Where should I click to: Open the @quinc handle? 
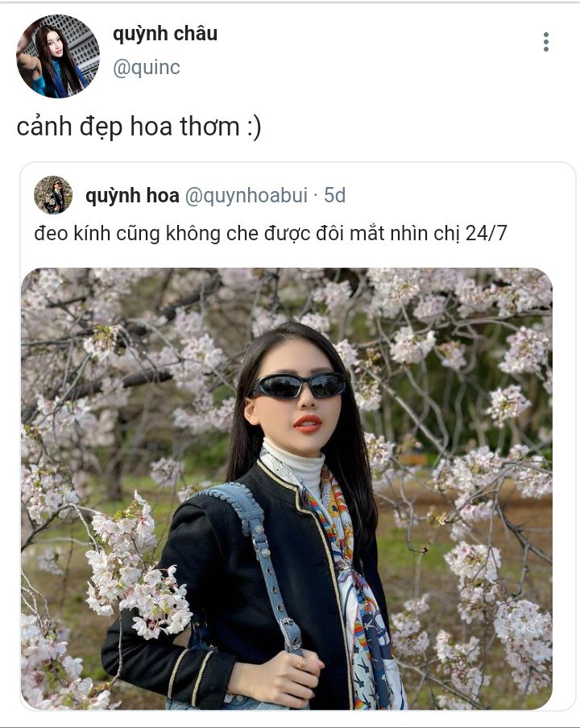tap(146, 68)
